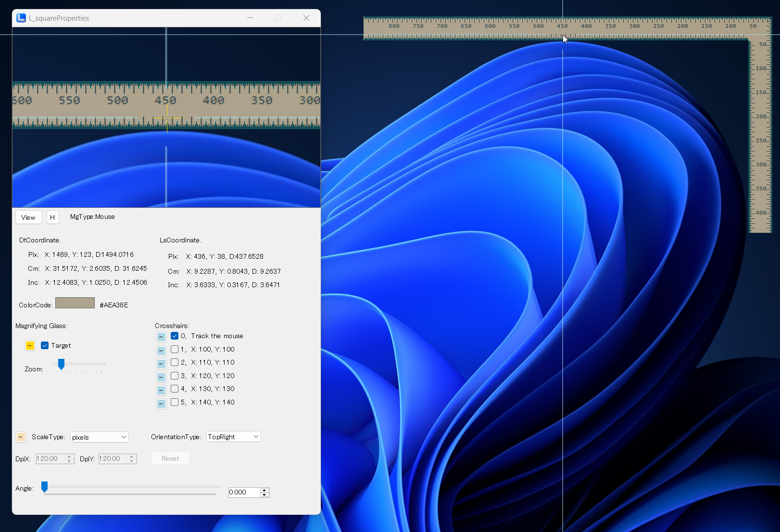The image size is (780, 532).
Task: Increase the angle value with up arrow
Action: click(x=264, y=490)
